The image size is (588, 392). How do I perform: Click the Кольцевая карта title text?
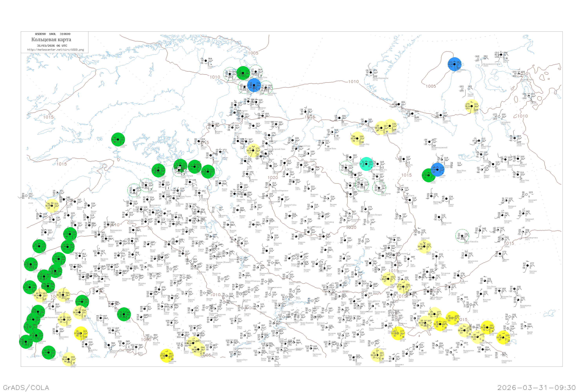pos(51,40)
